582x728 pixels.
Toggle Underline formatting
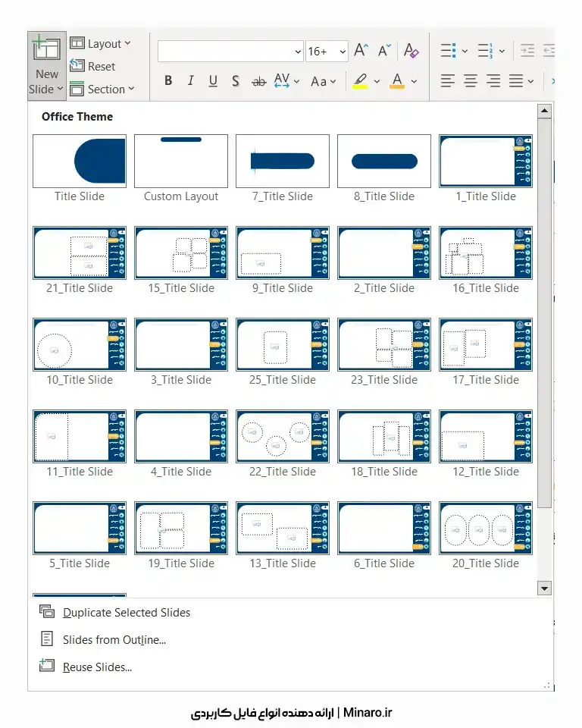click(x=213, y=81)
